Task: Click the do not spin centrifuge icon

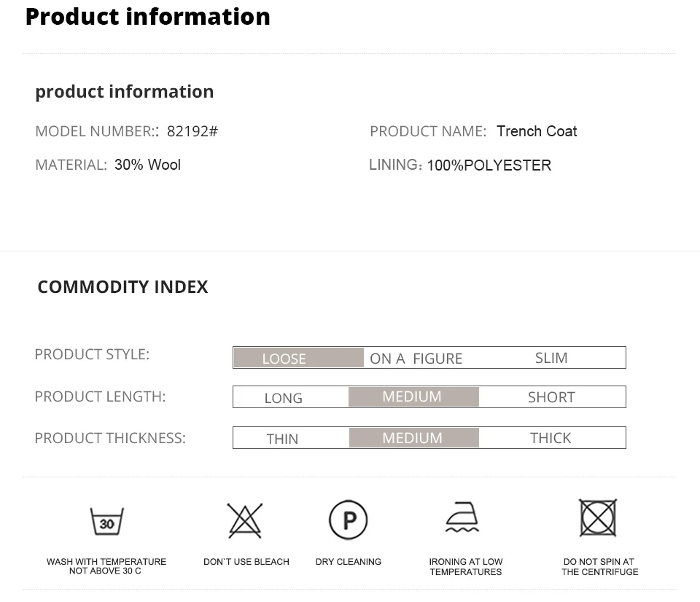Action: click(598, 518)
